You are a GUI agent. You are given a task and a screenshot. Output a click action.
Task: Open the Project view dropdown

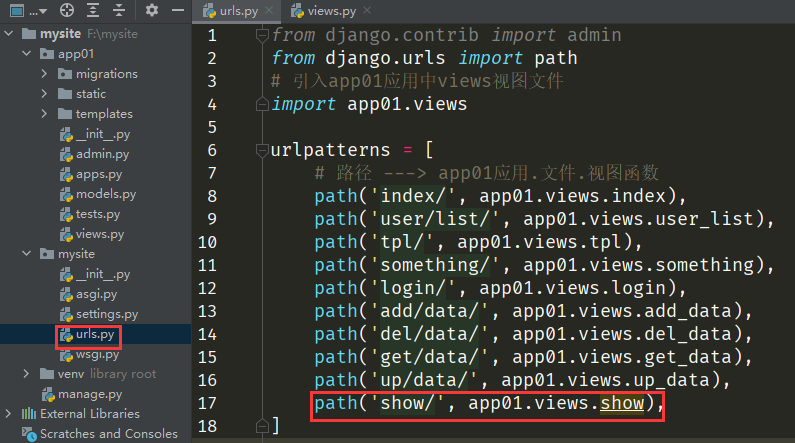[28, 10]
